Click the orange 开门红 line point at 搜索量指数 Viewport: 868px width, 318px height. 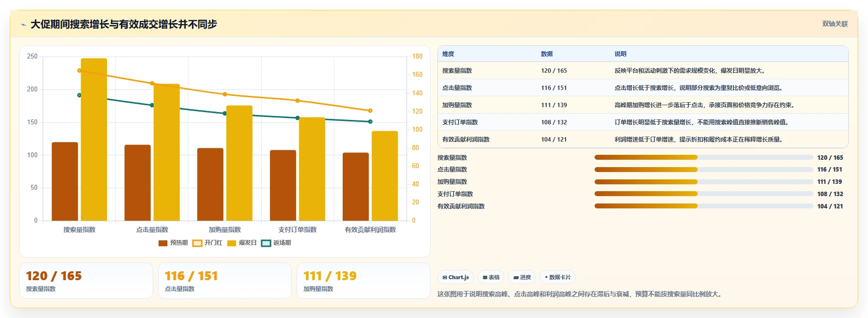(x=80, y=70)
